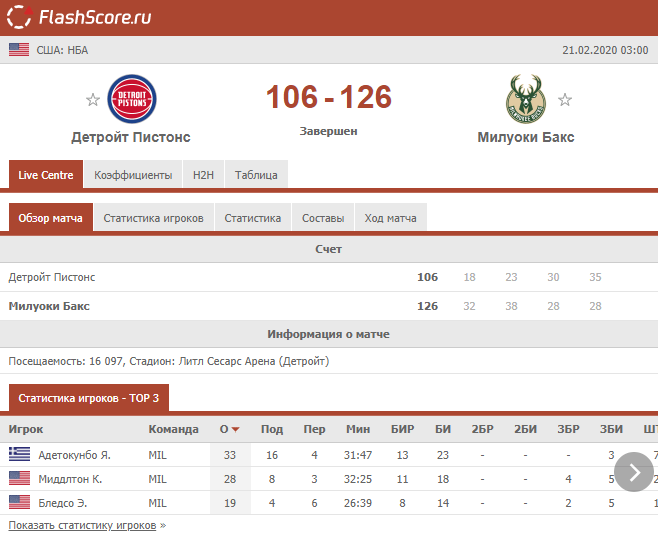Screen dimensions: 658x538
Task: Select the Обзор матча sub-tab
Action: (x=50, y=218)
